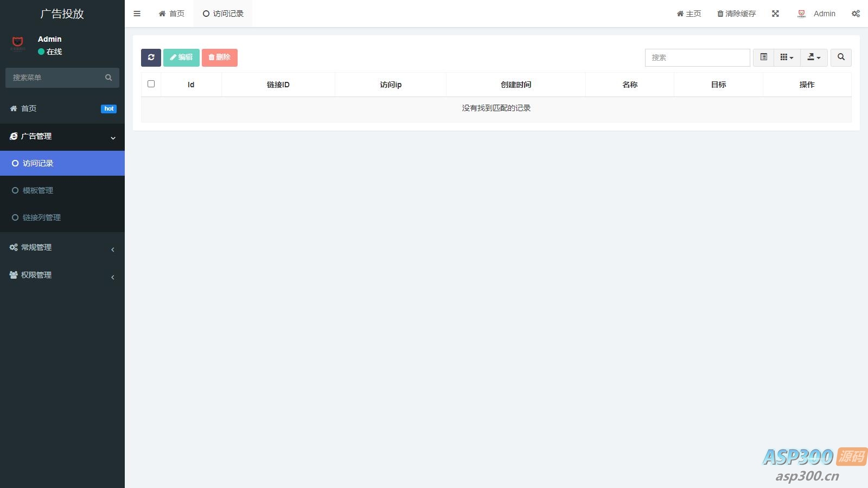This screenshot has height=488, width=868.
Task: Click the search icon in sidebar menu search
Action: tap(108, 78)
